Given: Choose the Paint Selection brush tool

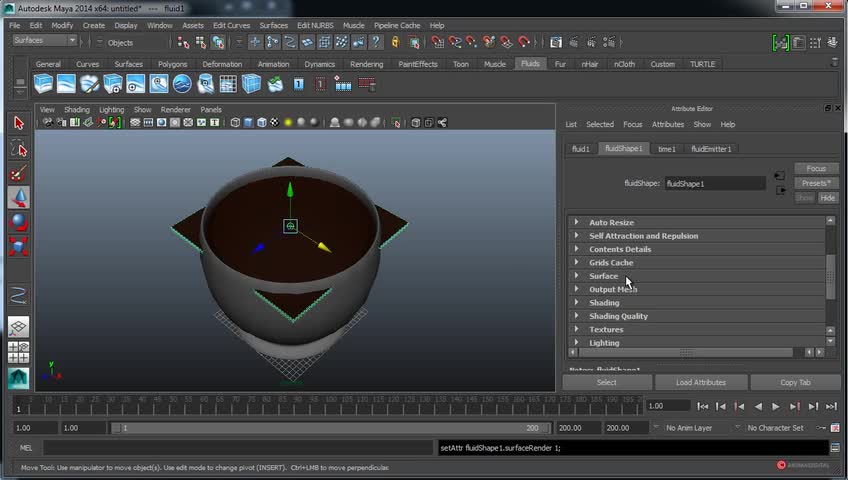Looking at the screenshot, I should [x=18, y=174].
